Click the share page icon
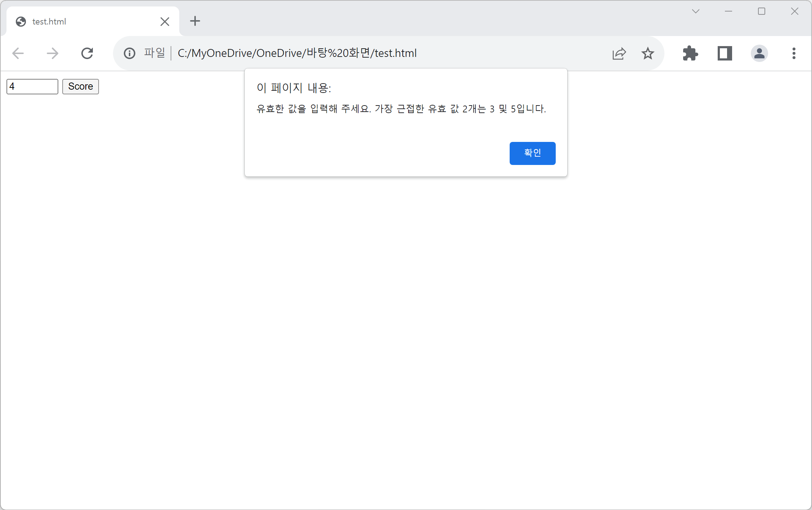Image resolution: width=812 pixels, height=510 pixels. pos(619,53)
